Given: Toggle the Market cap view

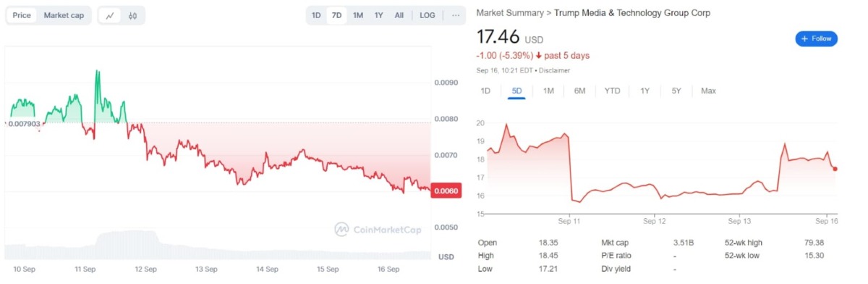Looking at the screenshot, I should [64, 15].
